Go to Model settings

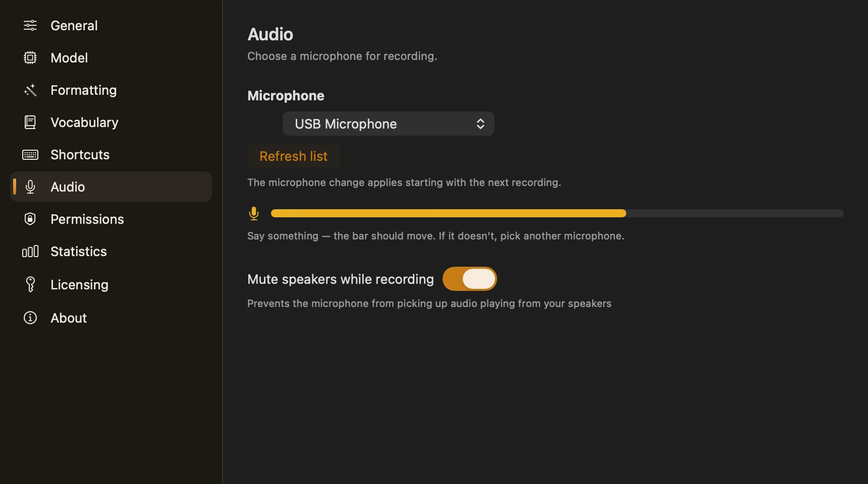pyautogui.click(x=111, y=57)
